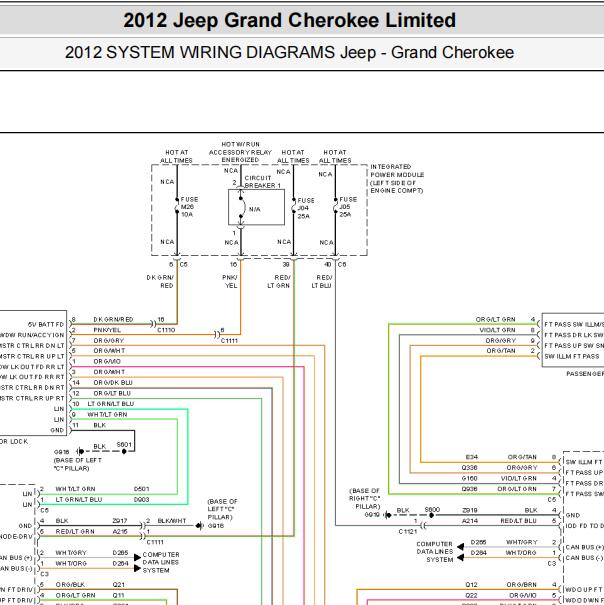Viewport: 604px width, 605px height.
Task: Click the "ORG/LT BLU" wire label
Action: point(112,394)
